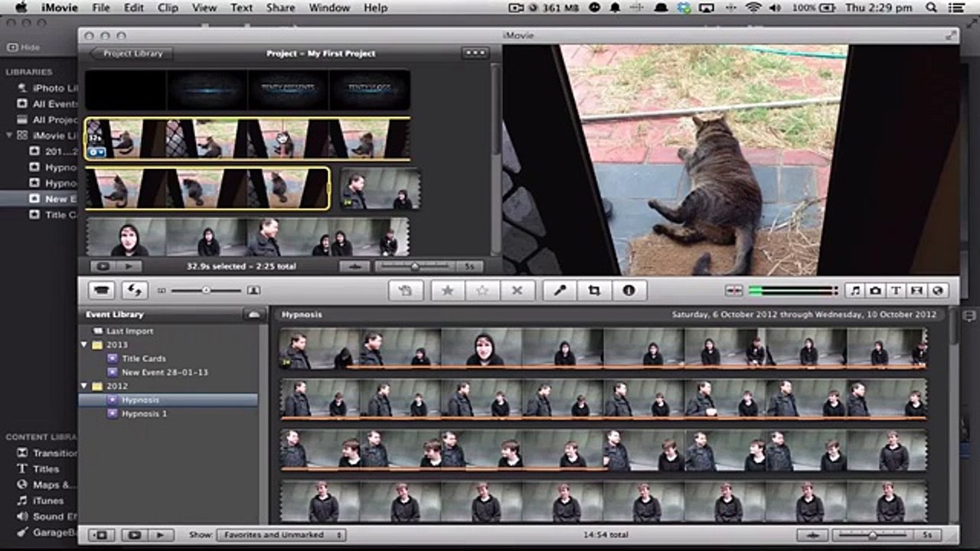Open the Share menu
The image size is (980, 551).
pos(281,8)
